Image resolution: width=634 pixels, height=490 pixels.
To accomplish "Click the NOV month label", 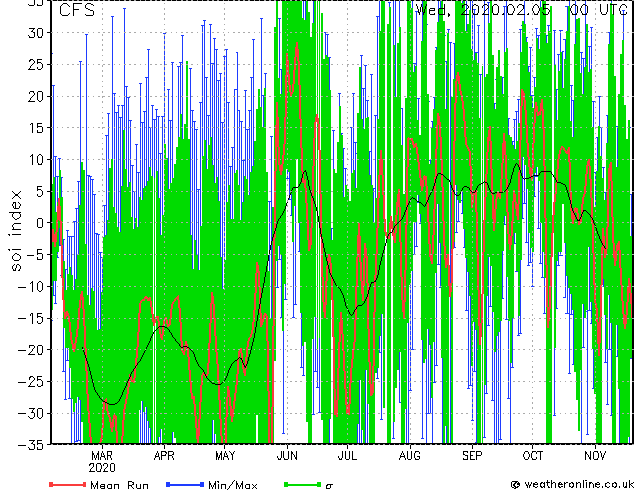I will pos(595,456).
